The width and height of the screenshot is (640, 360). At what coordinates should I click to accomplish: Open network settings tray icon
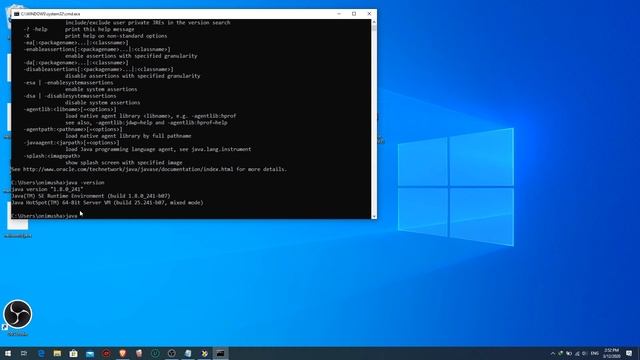(x=577, y=353)
